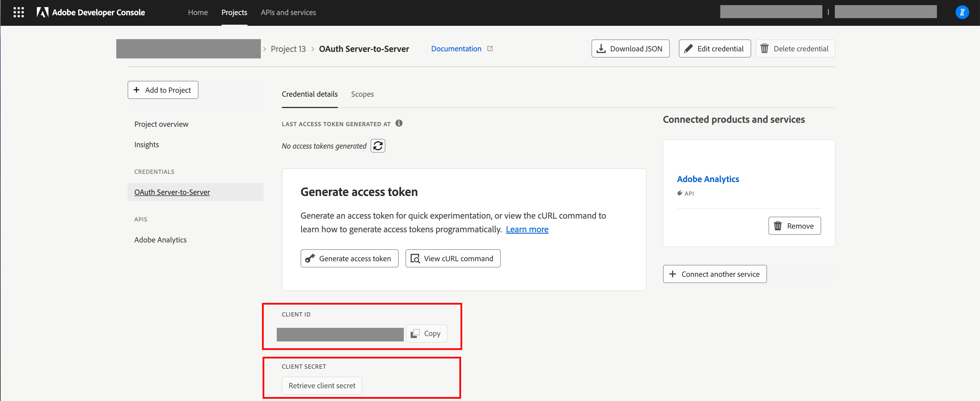
Task: Open Adobe Analytics under APIs in sidebar
Action: [x=160, y=240]
